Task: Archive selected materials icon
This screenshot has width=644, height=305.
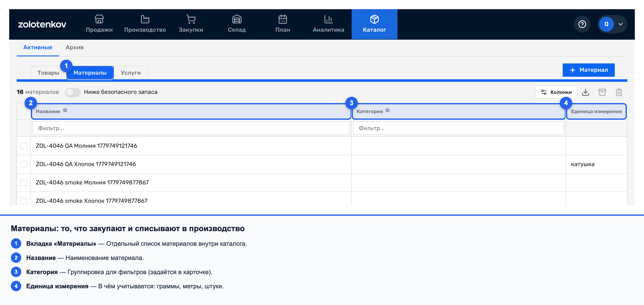Action: (602, 92)
